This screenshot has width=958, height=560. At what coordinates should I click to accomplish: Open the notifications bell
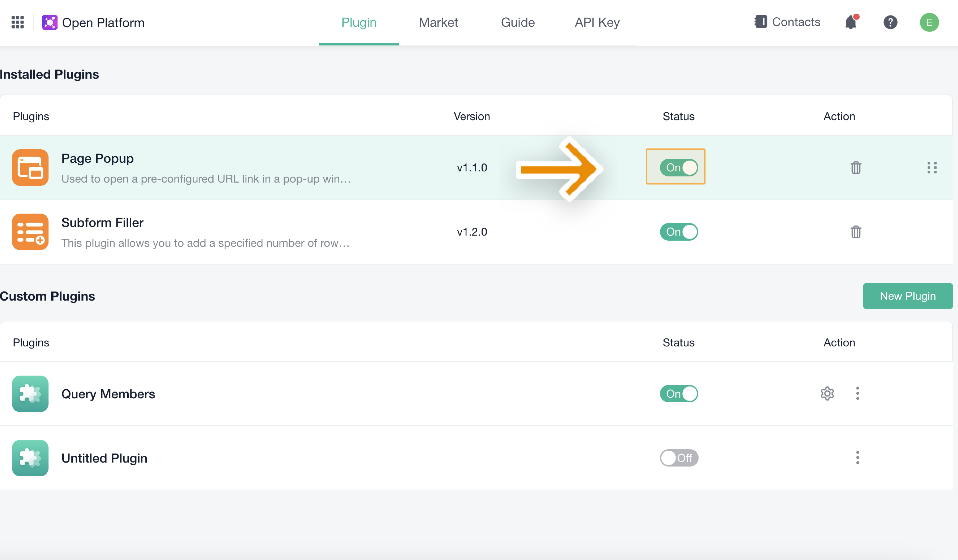tap(850, 22)
